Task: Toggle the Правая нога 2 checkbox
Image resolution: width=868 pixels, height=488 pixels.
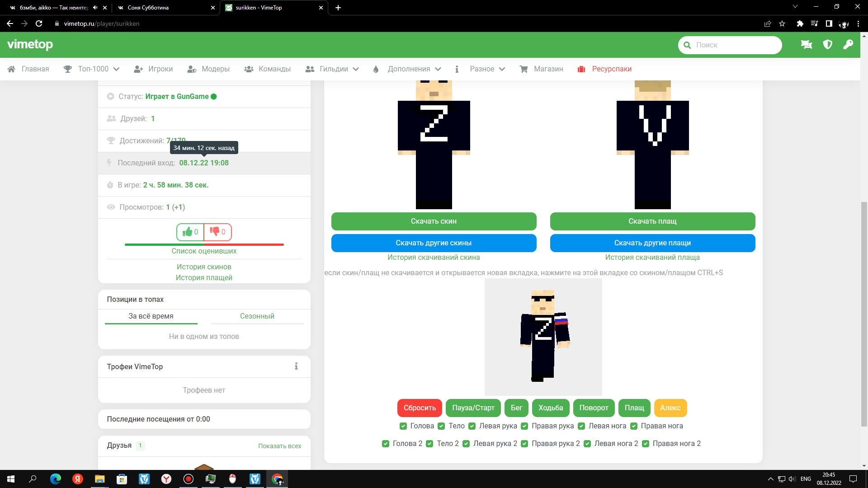Action: (646, 444)
